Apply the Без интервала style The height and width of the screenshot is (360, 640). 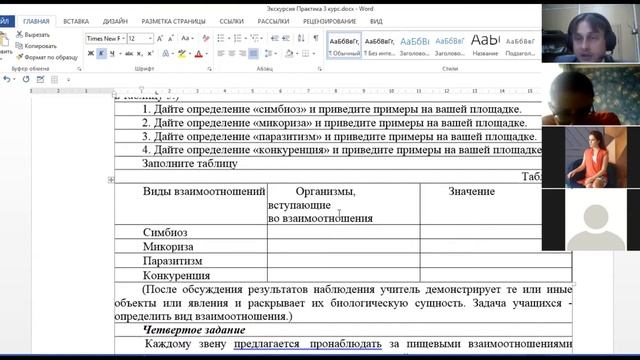coord(380,45)
